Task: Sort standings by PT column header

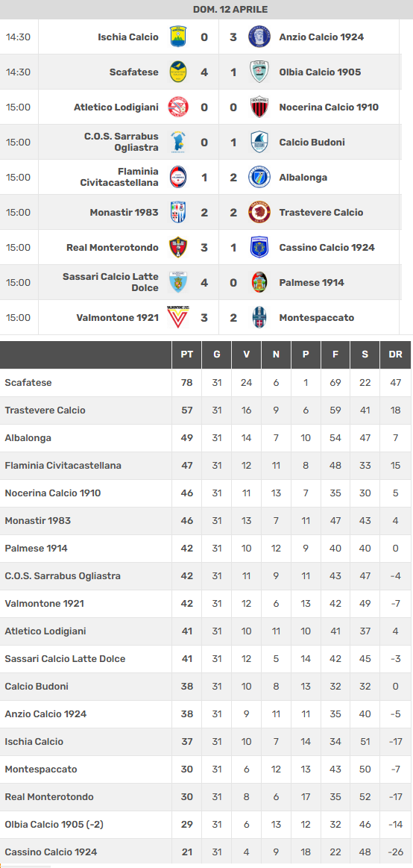Action: (187, 355)
